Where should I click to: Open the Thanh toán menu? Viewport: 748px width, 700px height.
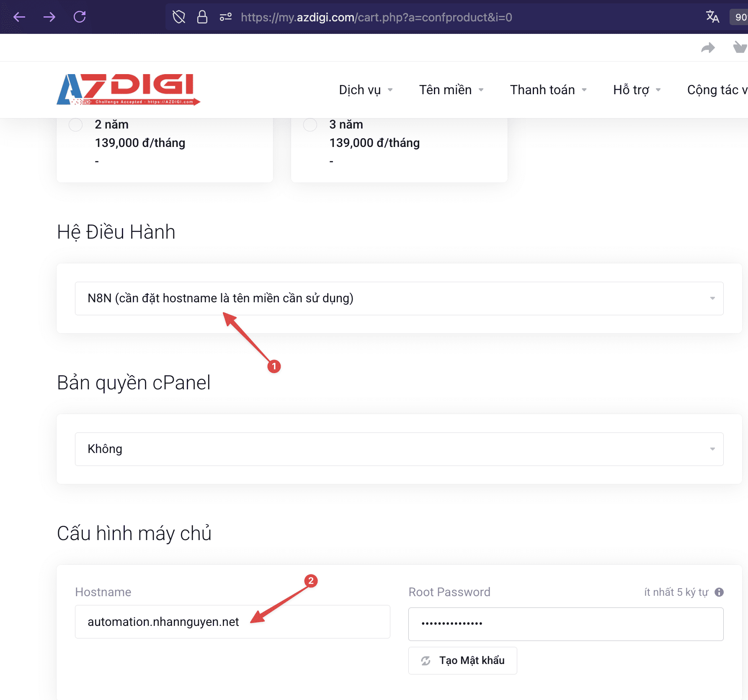click(x=548, y=90)
